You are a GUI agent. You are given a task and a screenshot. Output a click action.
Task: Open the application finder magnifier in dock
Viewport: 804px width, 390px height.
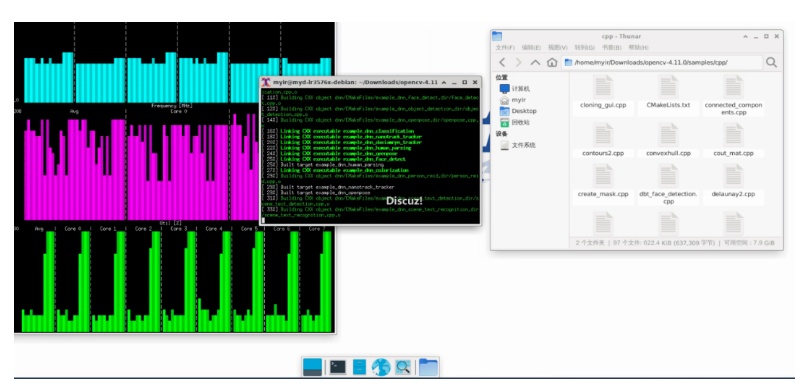click(x=403, y=367)
